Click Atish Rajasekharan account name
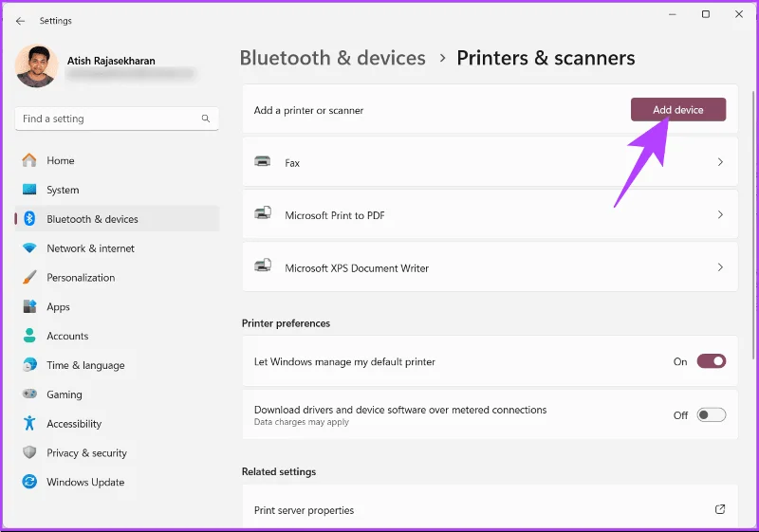This screenshot has height=532, width=759. pyautogui.click(x=111, y=61)
